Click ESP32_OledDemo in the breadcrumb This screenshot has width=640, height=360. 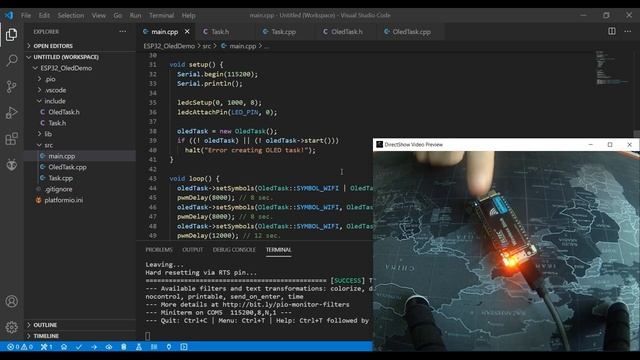169,46
